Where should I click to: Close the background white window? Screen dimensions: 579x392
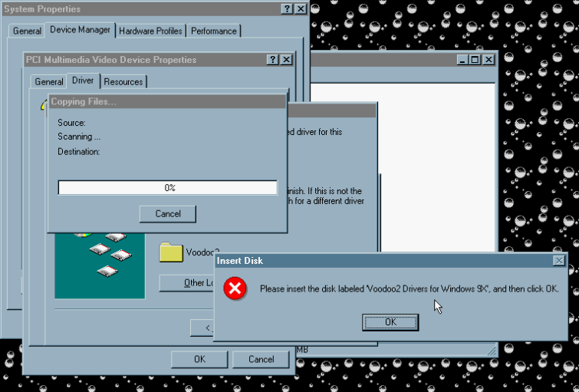[489, 60]
